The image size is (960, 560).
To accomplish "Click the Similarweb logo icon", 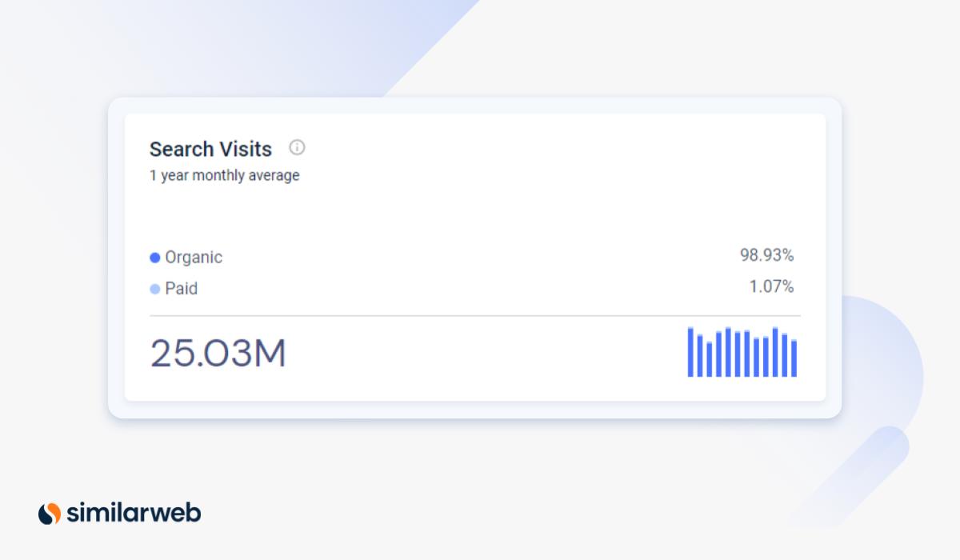I will [x=50, y=513].
